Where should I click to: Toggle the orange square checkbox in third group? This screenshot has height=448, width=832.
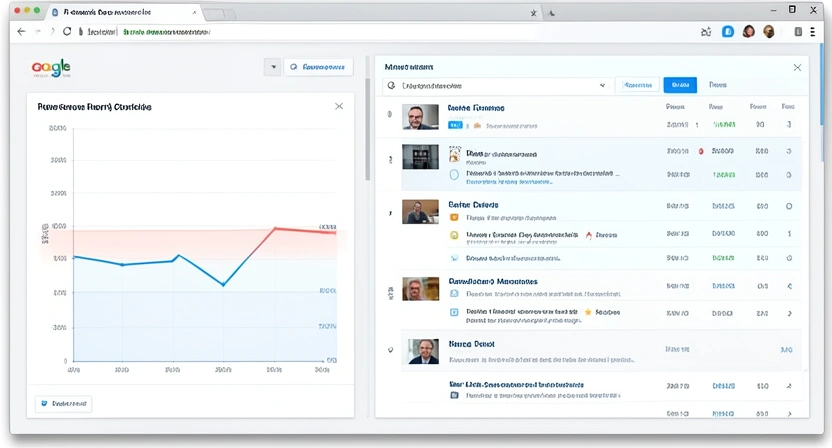(454, 216)
